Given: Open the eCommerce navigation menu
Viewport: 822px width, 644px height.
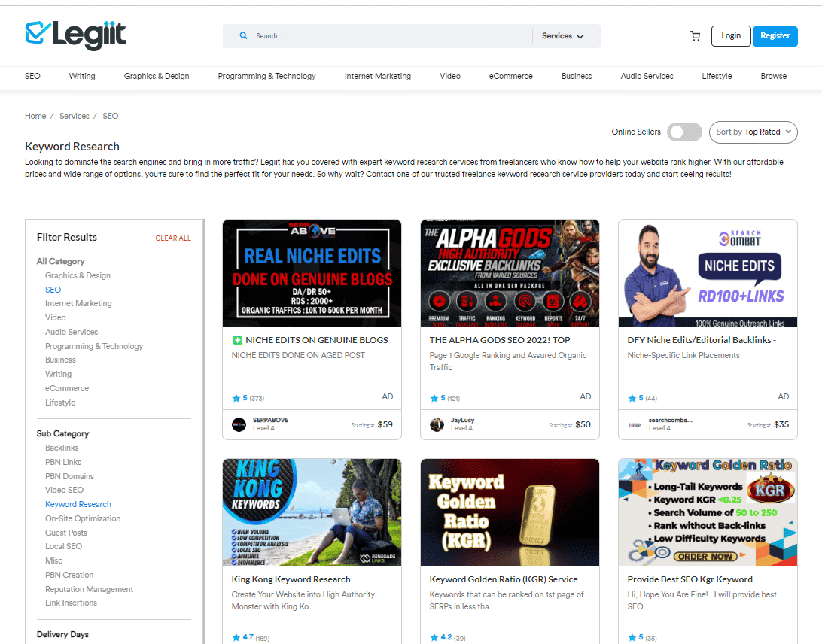Looking at the screenshot, I should pyautogui.click(x=510, y=76).
